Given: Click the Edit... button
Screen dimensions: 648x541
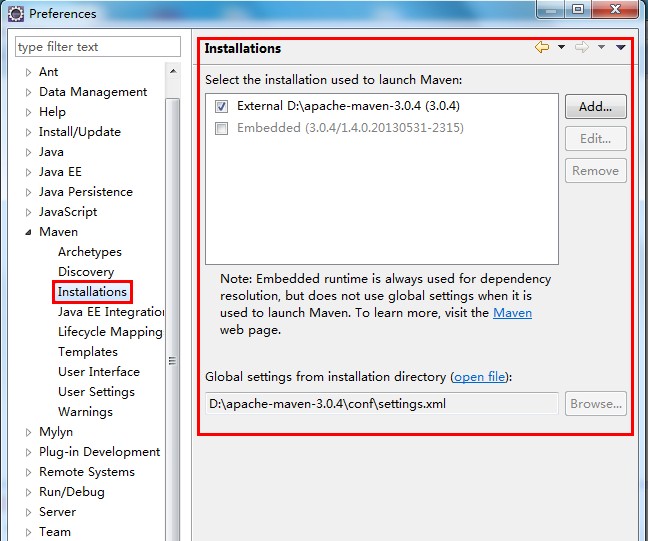Looking at the screenshot, I should tap(596, 138).
